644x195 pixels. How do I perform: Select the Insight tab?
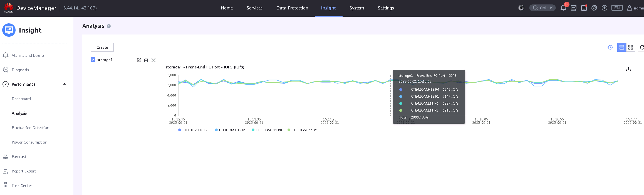(x=328, y=8)
